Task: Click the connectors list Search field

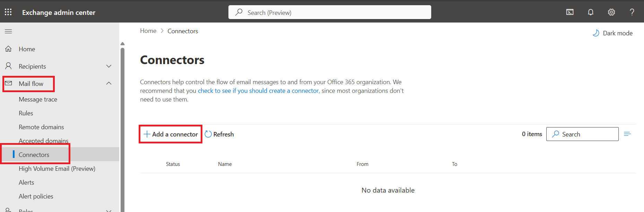Action: coord(582,134)
